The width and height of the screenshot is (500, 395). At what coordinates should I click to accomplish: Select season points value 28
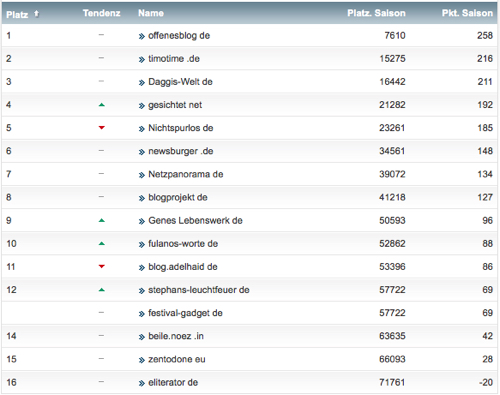[x=487, y=359]
